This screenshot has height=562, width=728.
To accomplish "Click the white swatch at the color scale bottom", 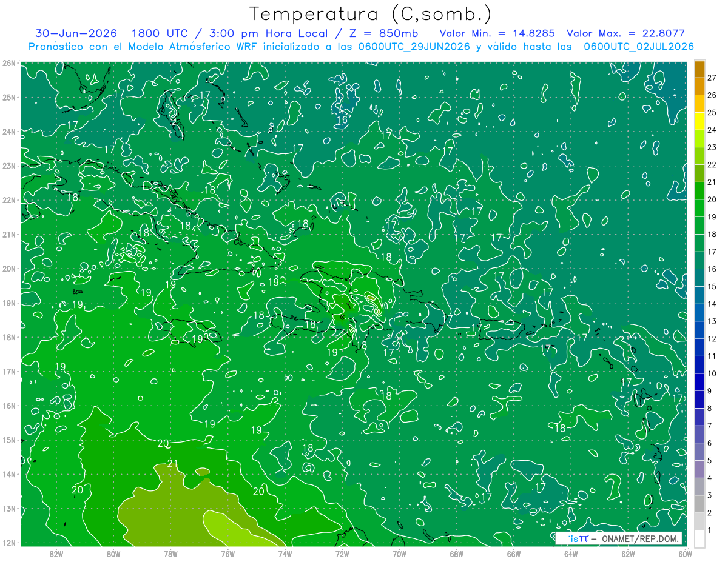I will 699,538.
